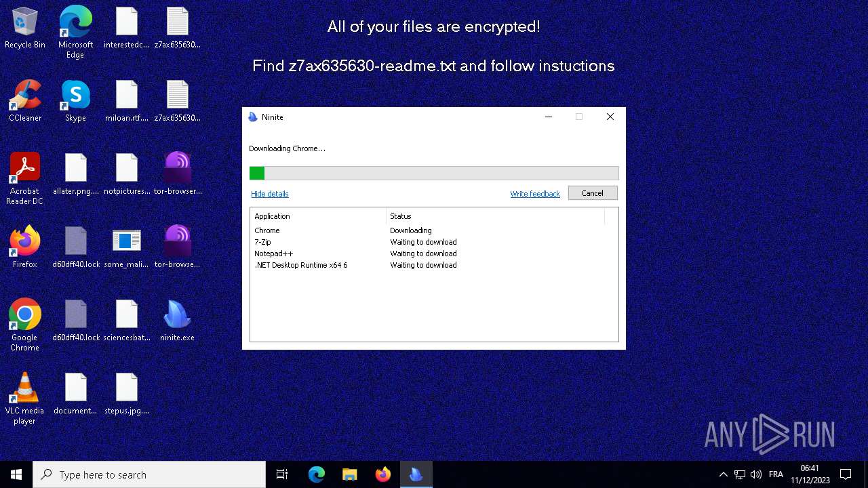Launch CCleaner from the desktop
The image size is (868, 488).
coord(25,102)
